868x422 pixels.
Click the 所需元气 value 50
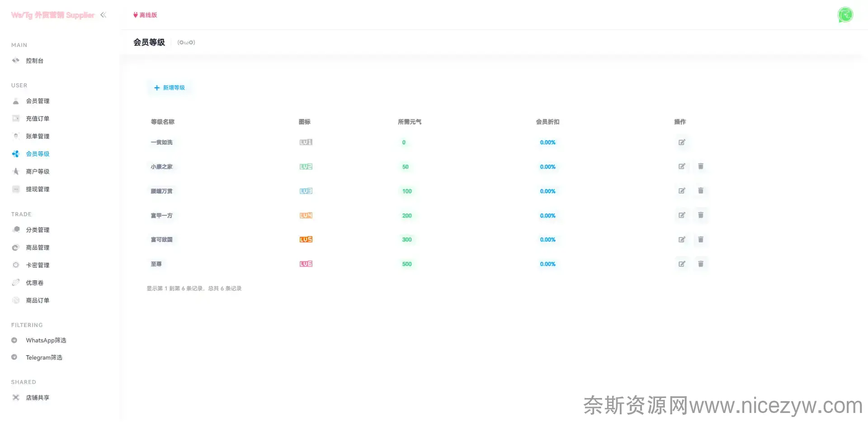[406, 166]
